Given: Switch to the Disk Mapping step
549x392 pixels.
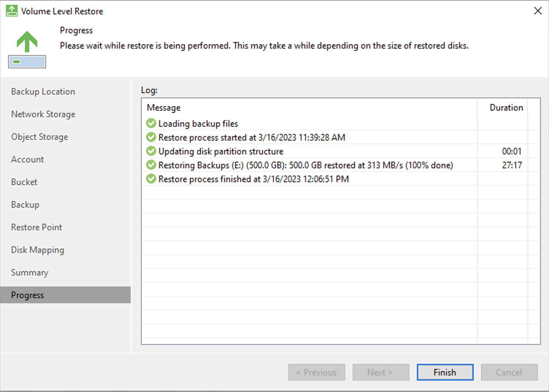Looking at the screenshot, I should pyautogui.click(x=38, y=250).
